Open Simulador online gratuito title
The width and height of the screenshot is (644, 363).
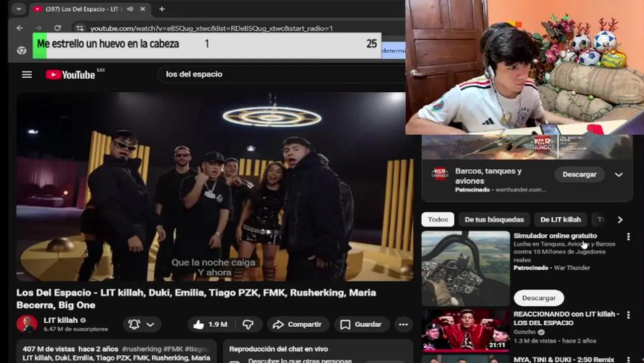pyautogui.click(x=555, y=235)
